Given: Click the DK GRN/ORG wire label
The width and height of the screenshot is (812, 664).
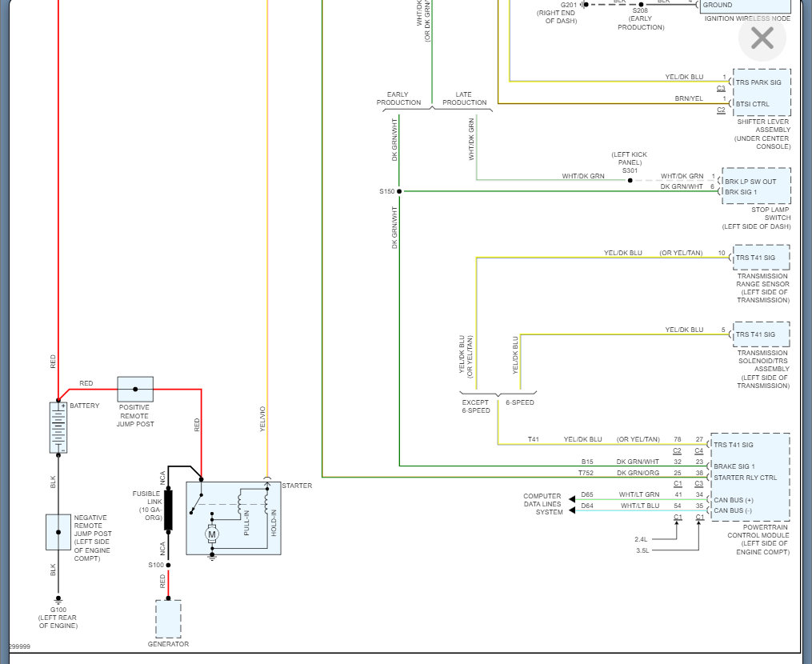Looking at the screenshot, I should click(x=638, y=473).
